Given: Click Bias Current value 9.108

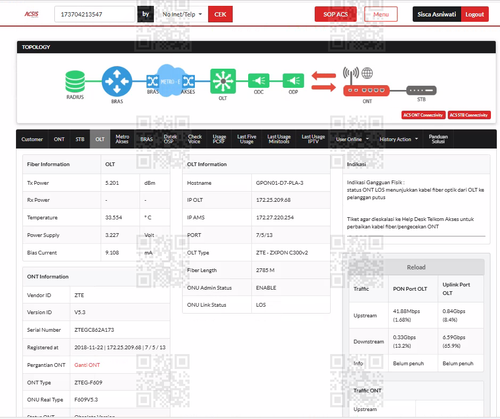Looking at the screenshot, I should tap(112, 253).
